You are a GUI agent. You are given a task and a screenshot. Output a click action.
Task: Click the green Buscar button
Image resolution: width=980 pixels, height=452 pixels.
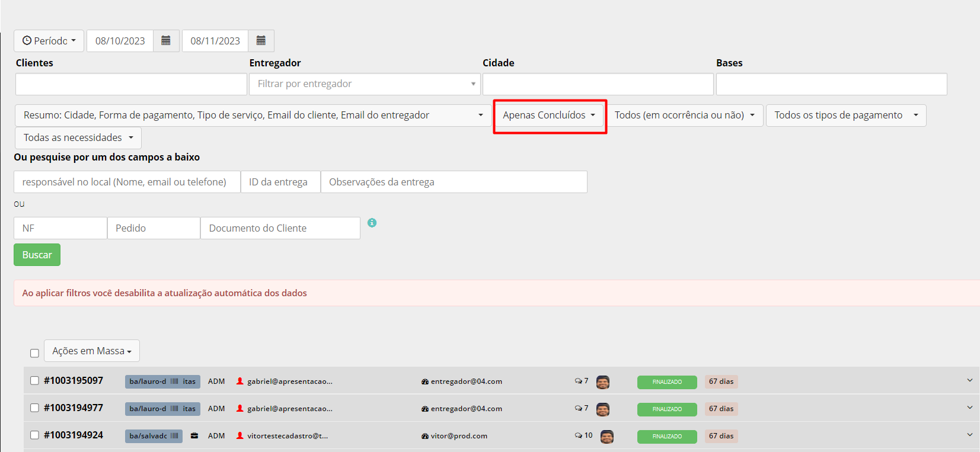pos(37,255)
